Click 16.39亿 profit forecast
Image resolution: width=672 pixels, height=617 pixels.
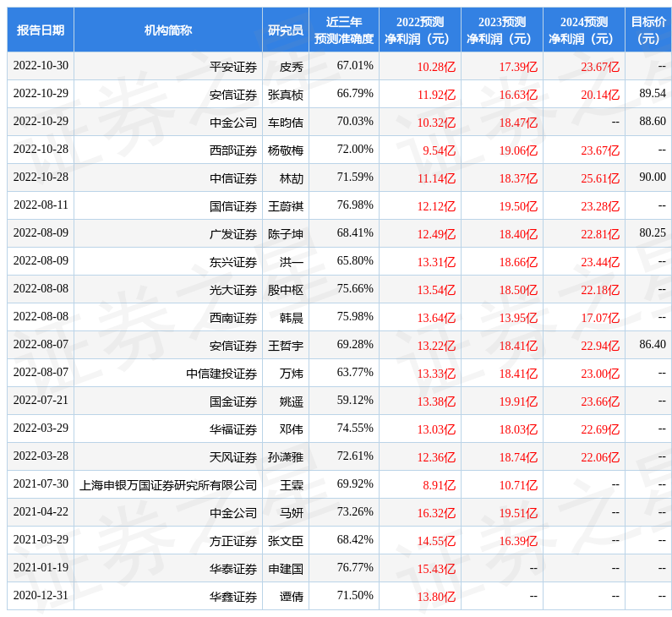tap(518, 541)
